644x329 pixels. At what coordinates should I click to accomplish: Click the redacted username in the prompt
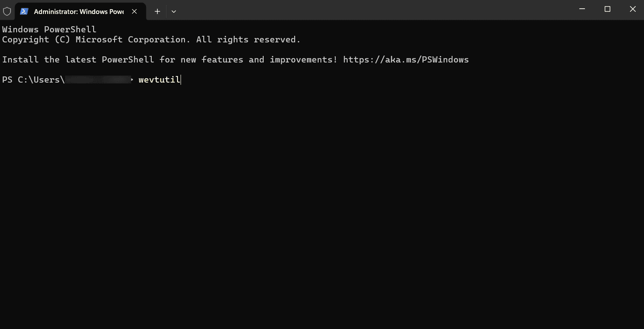[x=98, y=80]
